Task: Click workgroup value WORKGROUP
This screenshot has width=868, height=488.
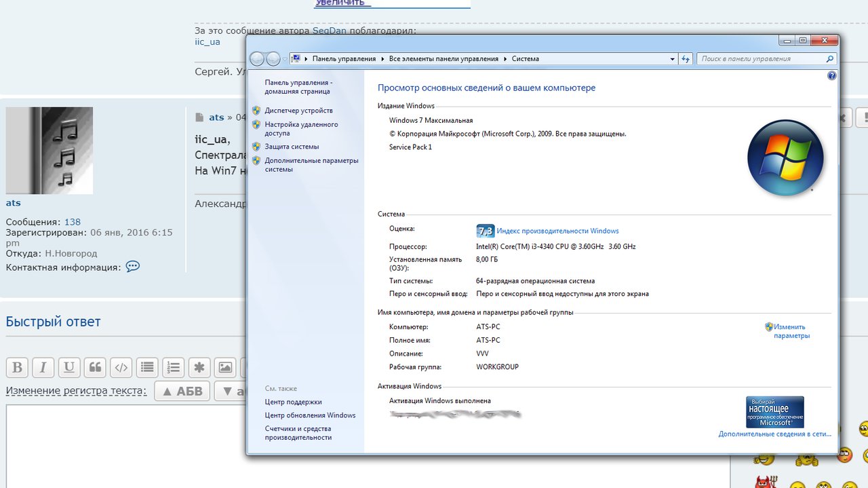Action: (x=497, y=367)
